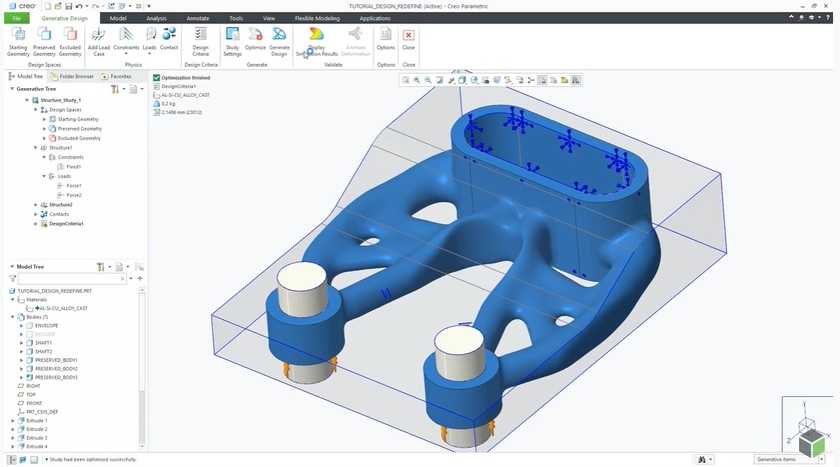Collapse the Structure_Study_1 tree node
This screenshot has height=467, width=840.
(28, 100)
